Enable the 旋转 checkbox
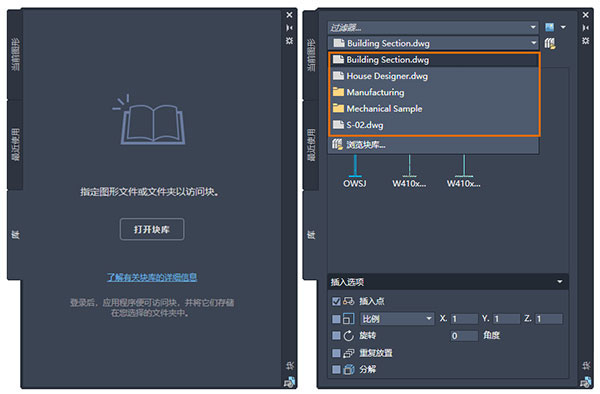Screen dimensions: 600x394 [x=336, y=335]
